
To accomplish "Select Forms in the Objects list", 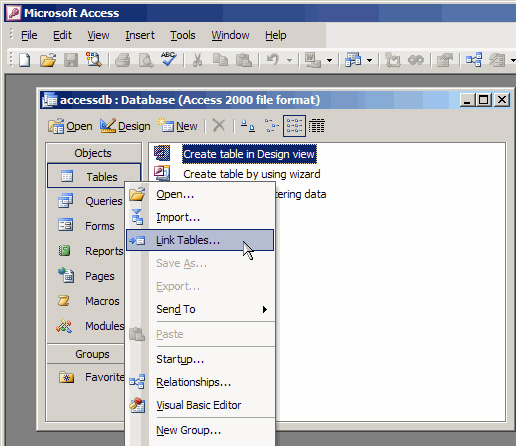I will [86, 226].
